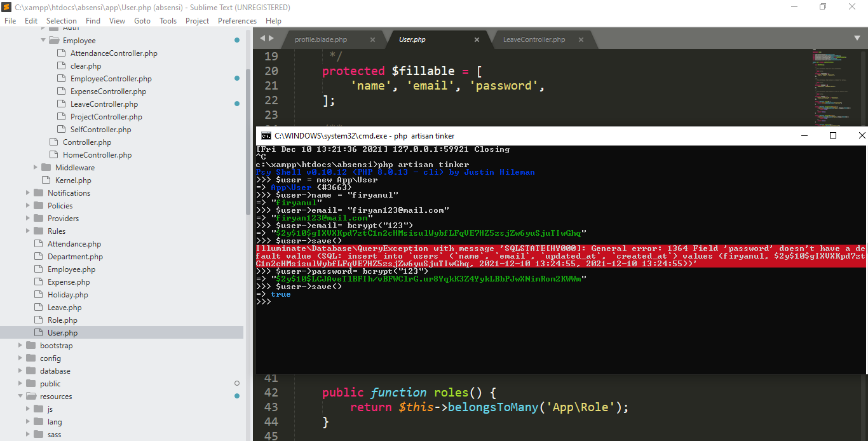The height and width of the screenshot is (441, 868).
Task: Expand the Providers folder
Action: [x=29, y=218]
